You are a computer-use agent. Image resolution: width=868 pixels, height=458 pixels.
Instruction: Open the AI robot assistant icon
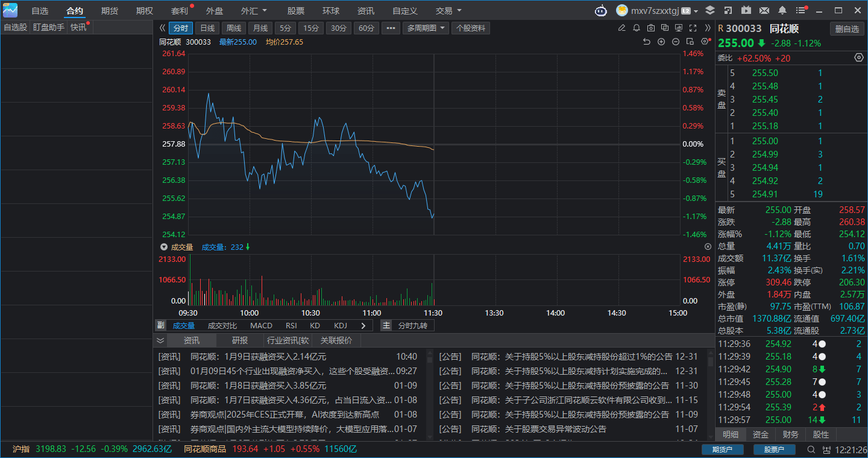(600, 11)
